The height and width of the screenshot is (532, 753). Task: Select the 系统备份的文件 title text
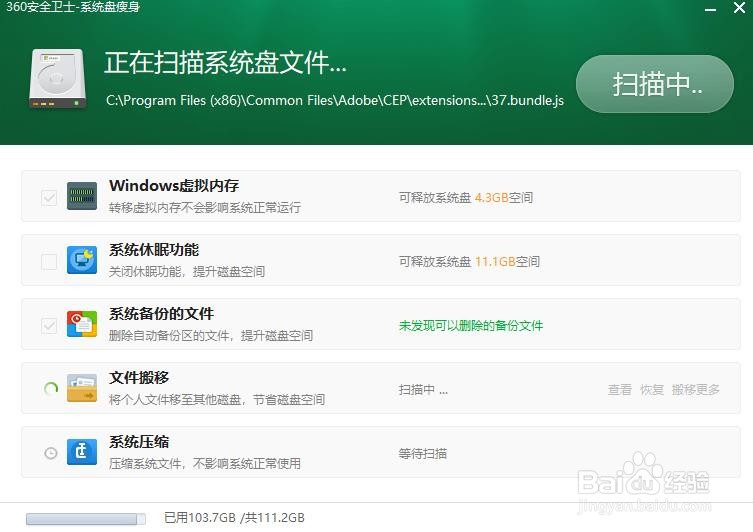(x=161, y=314)
